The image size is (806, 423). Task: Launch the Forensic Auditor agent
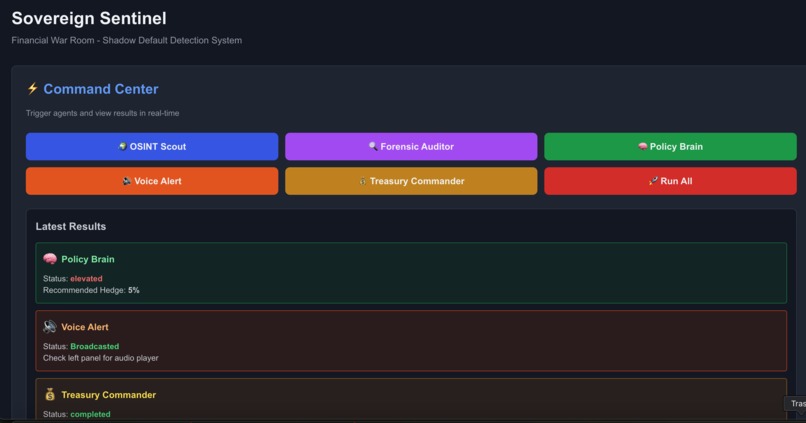[411, 146]
